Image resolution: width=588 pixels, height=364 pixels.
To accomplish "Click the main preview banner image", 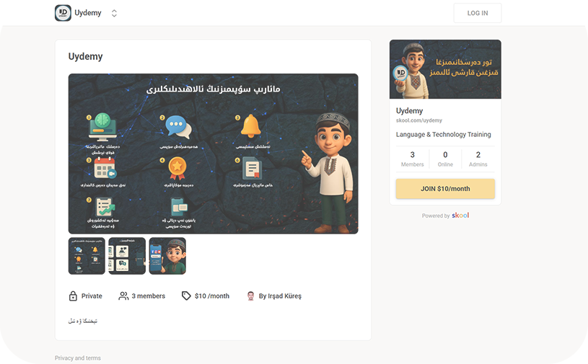I will point(213,154).
